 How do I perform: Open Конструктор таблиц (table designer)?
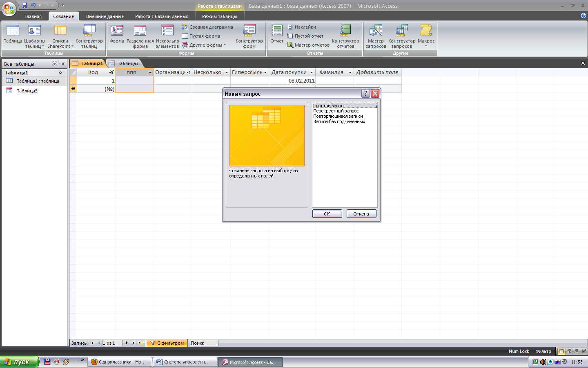coord(89,36)
